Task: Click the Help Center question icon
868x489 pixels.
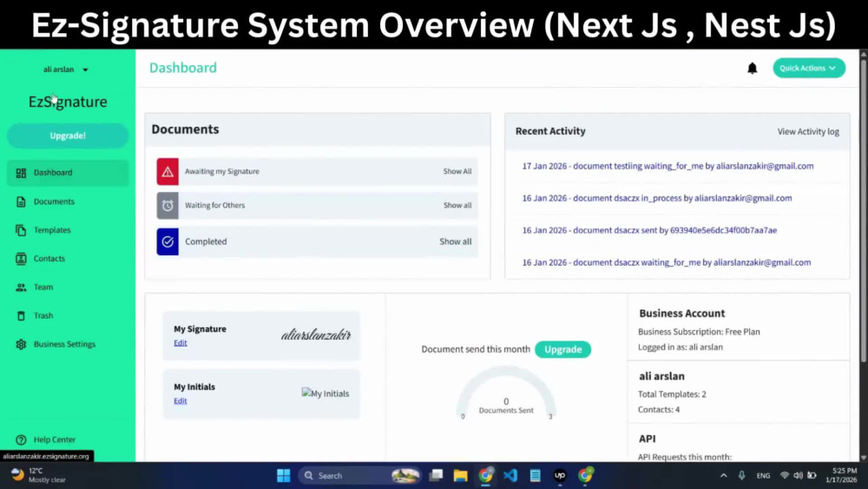Action: [x=21, y=439]
